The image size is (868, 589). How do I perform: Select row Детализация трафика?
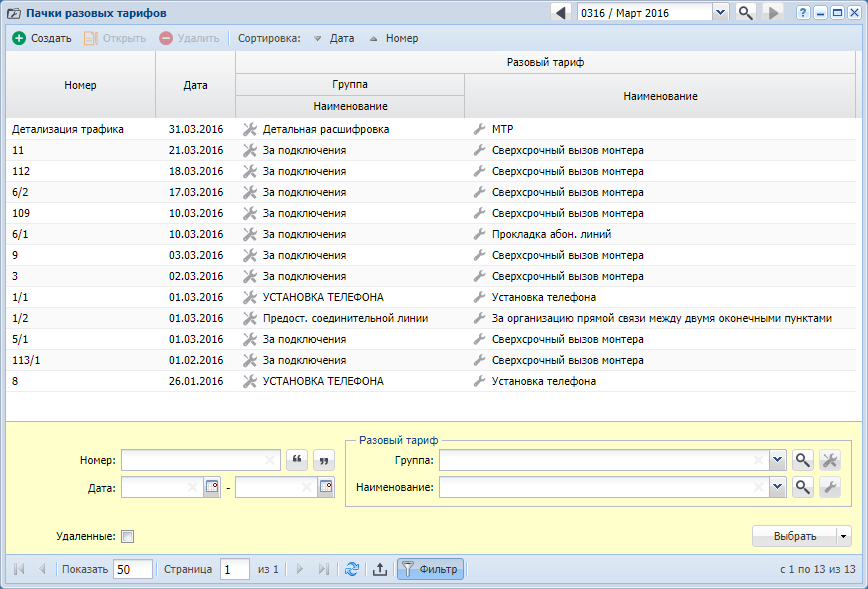431,129
